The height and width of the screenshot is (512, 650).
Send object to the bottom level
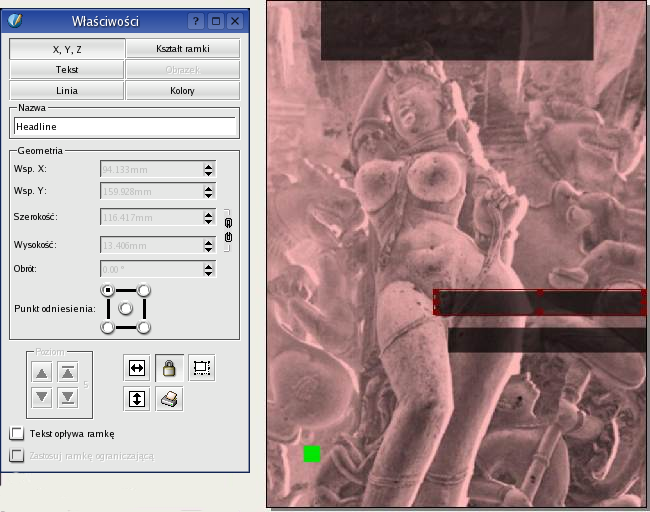(x=68, y=397)
